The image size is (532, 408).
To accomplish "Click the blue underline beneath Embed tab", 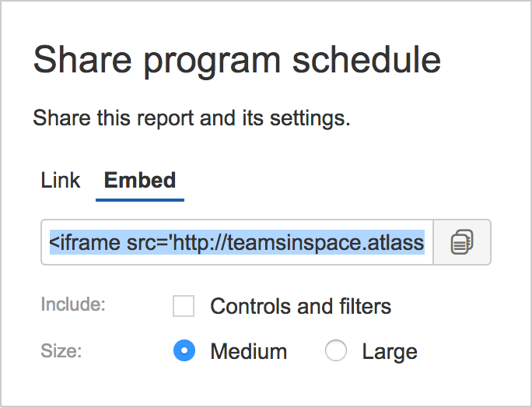I will coord(140,200).
